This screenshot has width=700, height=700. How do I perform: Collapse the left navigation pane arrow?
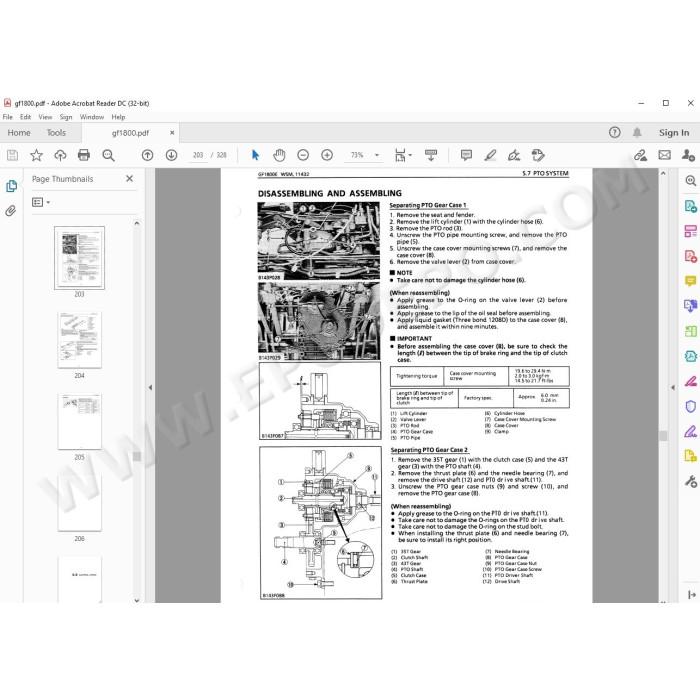pos(150,387)
